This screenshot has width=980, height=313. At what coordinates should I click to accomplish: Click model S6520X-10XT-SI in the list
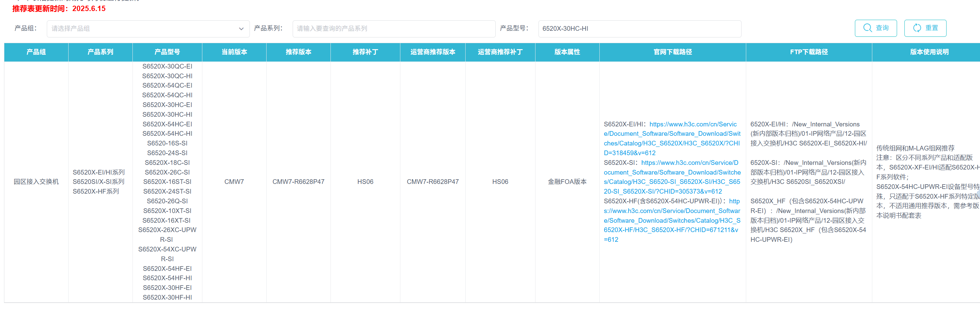tap(167, 211)
